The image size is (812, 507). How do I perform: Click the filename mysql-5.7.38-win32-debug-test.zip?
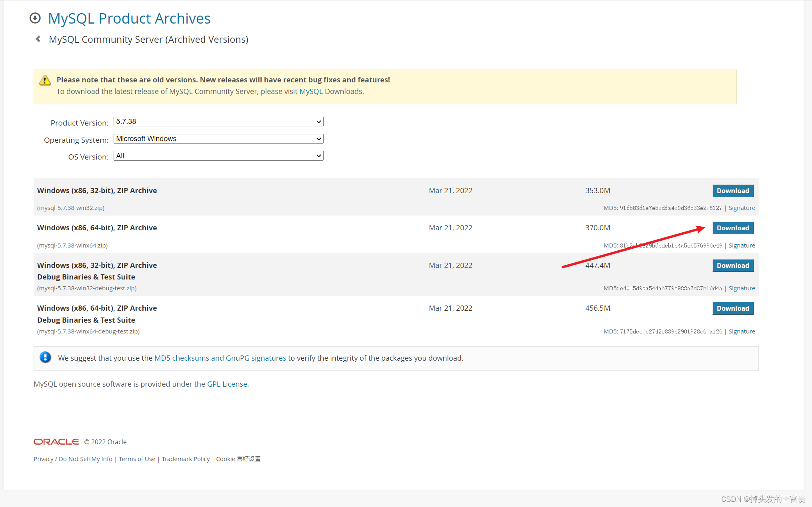(x=87, y=288)
